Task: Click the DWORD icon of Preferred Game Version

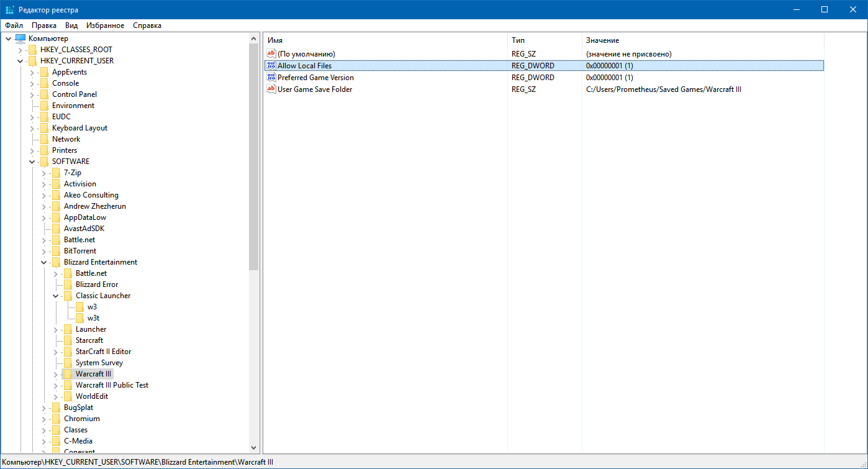Action: [x=271, y=78]
